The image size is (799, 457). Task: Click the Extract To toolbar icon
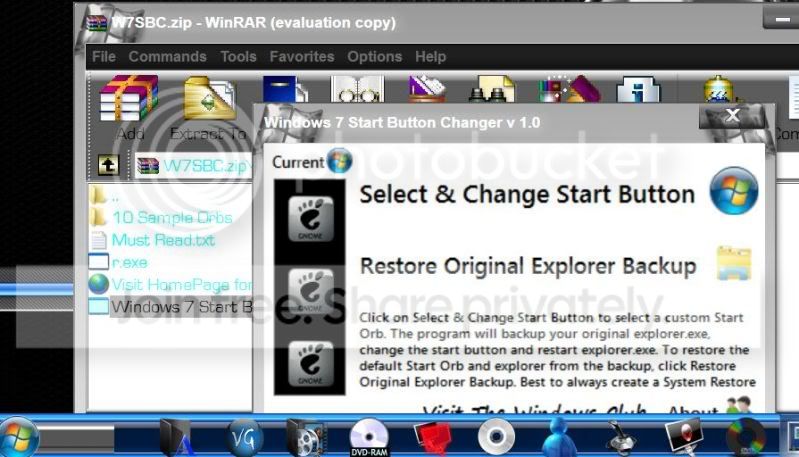pyautogui.click(x=209, y=99)
